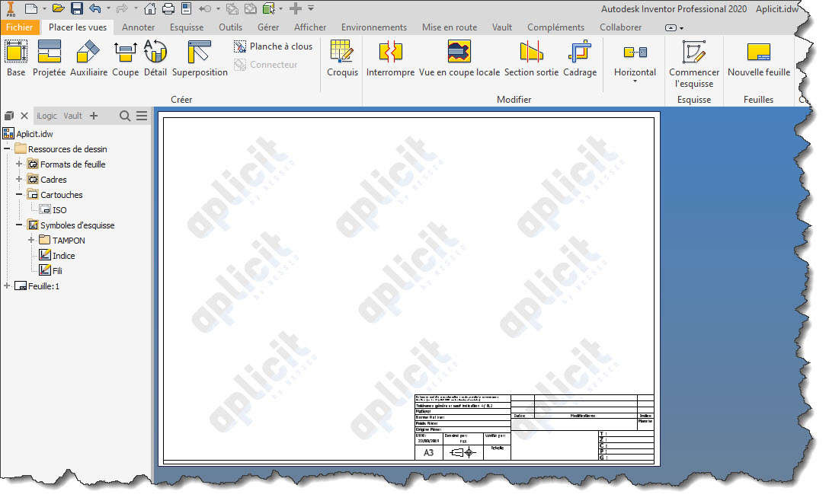Click the Section sortie tool

point(531,58)
